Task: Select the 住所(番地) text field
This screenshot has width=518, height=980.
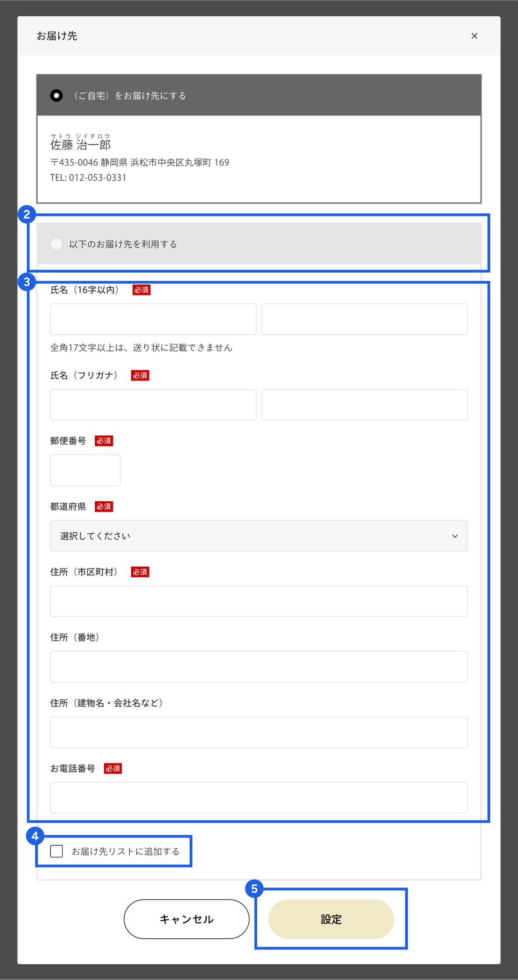Action: pyautogui.click(x=259, y=666)
